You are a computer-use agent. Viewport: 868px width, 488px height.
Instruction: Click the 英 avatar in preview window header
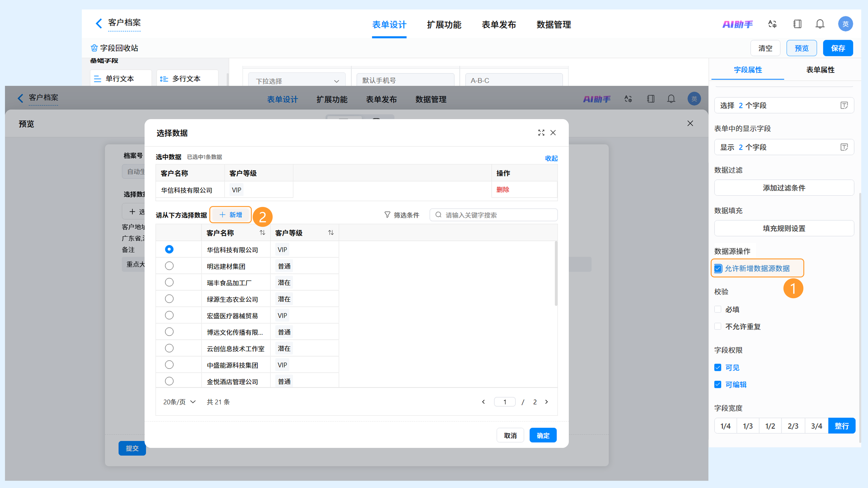point(694,99)
